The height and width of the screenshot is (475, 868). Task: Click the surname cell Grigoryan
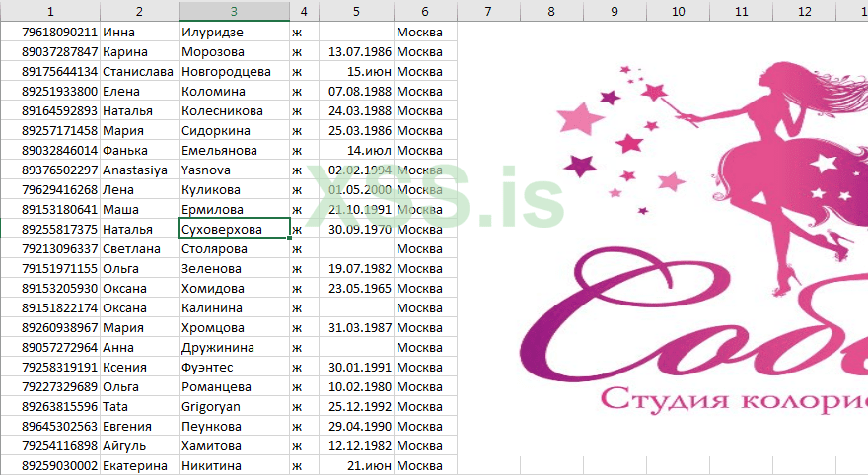[234, 406]
